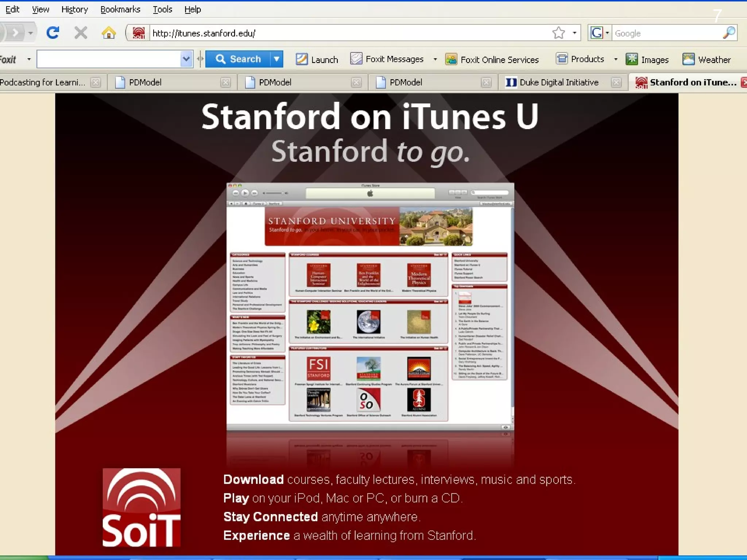Click the Google search magnifier icon
Image resolution: width=747 pixels, height=560 pixels.
click(x=729, y=33)
